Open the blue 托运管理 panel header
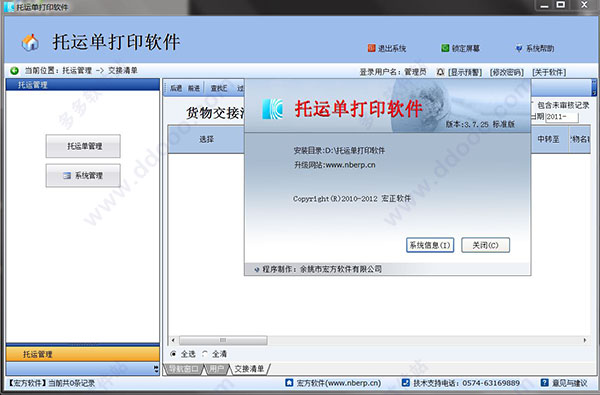Viewport: 600px width, 395px height. pos(83,85)
